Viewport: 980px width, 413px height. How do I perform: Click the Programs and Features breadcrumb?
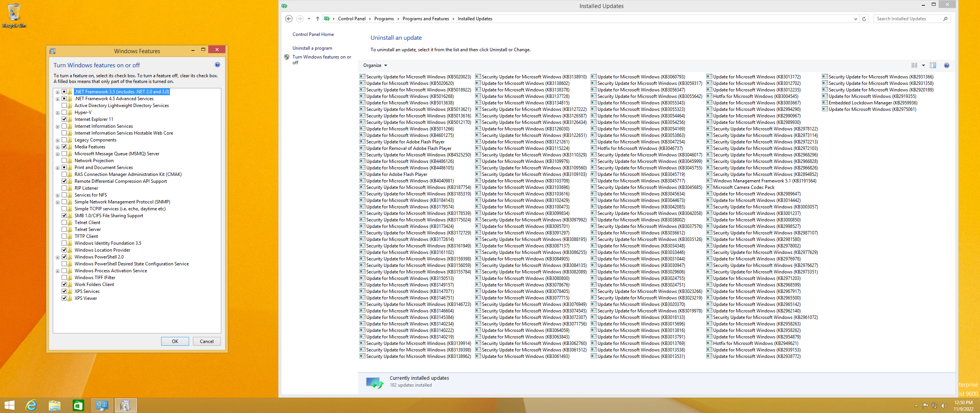point(426,19)
